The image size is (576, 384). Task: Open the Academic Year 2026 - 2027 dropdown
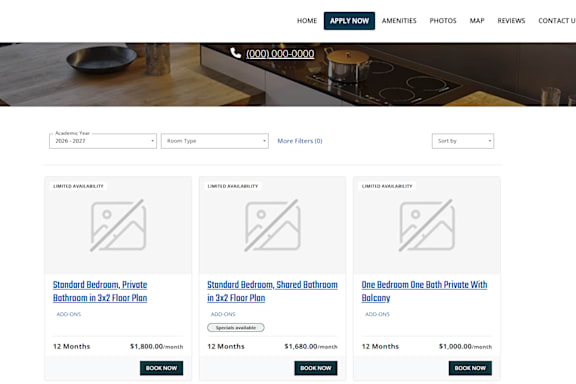pos(103,141)
